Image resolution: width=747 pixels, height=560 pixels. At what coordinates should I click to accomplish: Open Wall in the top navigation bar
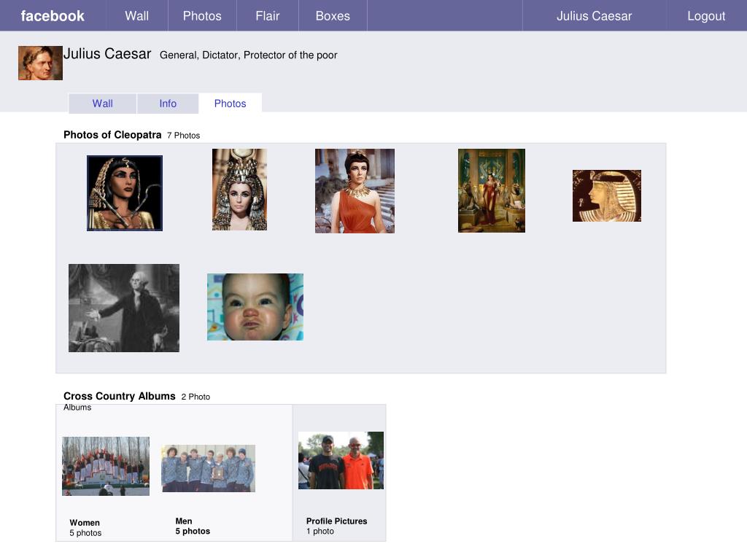137,16
